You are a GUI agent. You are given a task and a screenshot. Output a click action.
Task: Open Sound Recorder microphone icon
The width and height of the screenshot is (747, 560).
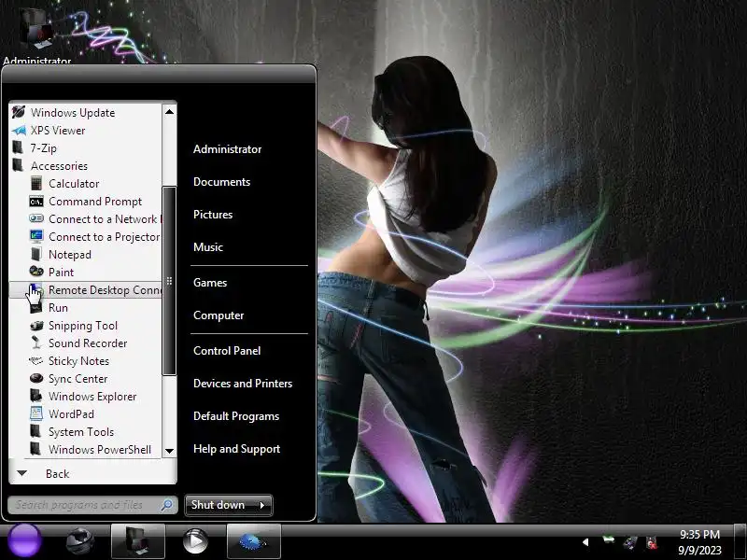(36, 343)
